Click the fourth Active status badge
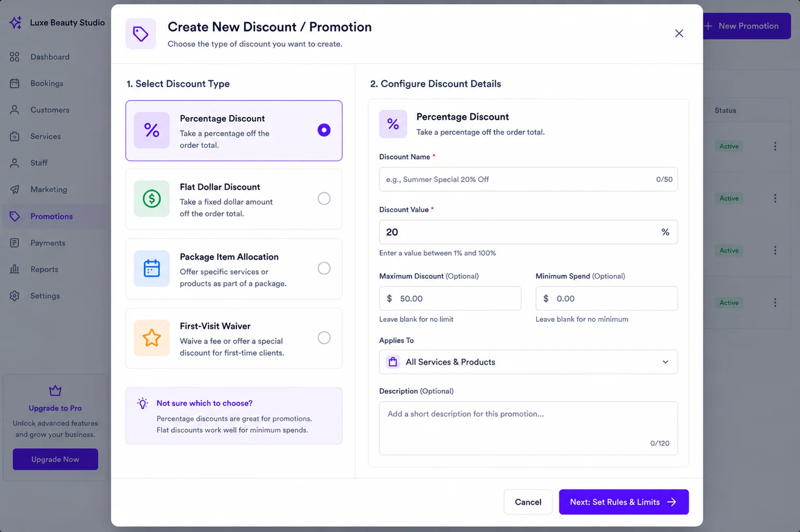Viewport: 800px width, 532px height. (x=729, y=302)
